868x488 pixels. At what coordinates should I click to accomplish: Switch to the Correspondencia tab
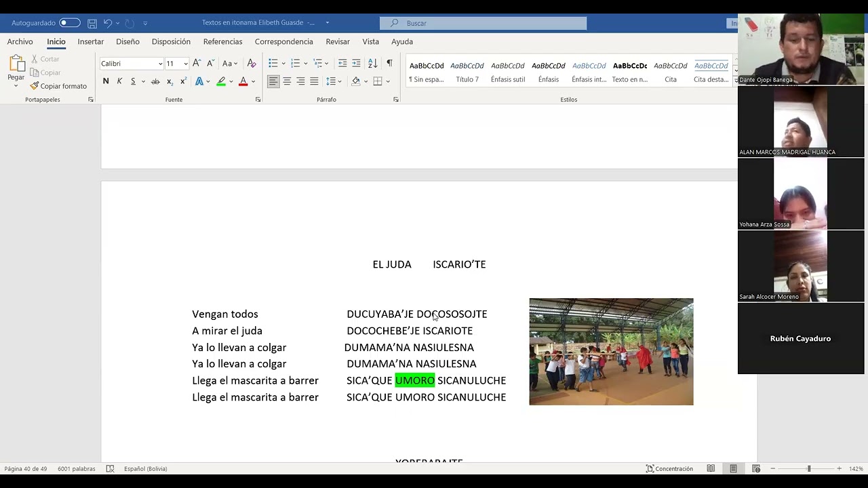click(x=283, y=41)
